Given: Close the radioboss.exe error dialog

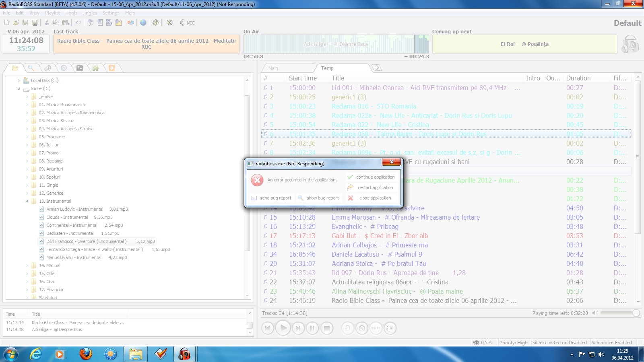Looking at the screenshot, I should (x=391, y=162).
